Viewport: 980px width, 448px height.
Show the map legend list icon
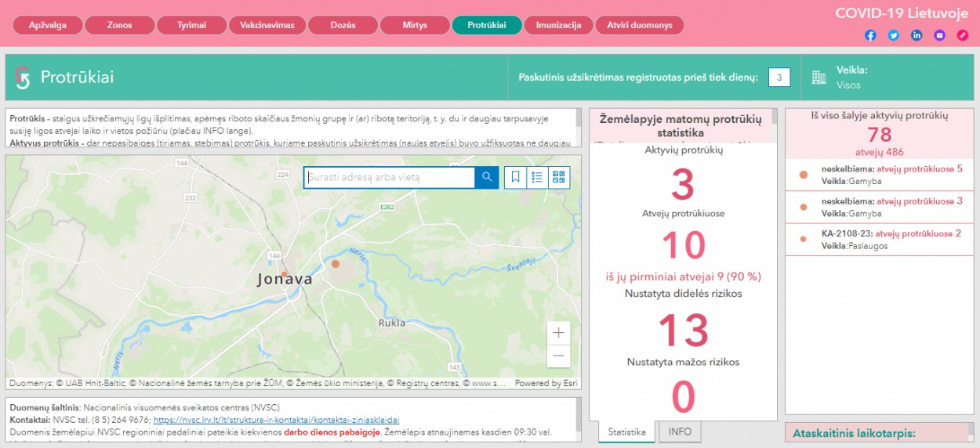(537, 178)
